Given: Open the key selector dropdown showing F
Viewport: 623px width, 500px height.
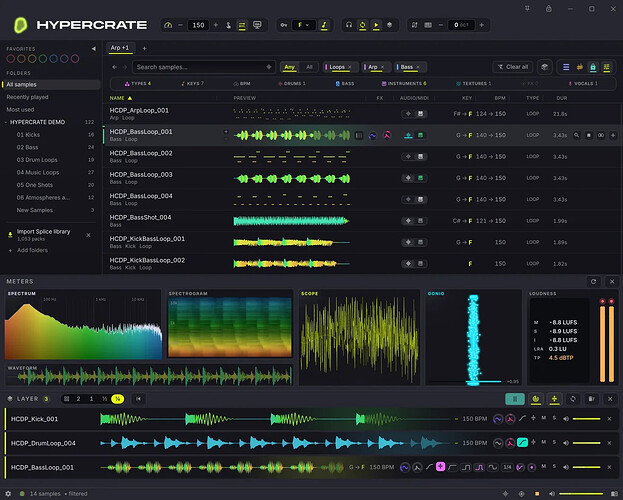Looking at the screenshot, I should tap(304, 25).
